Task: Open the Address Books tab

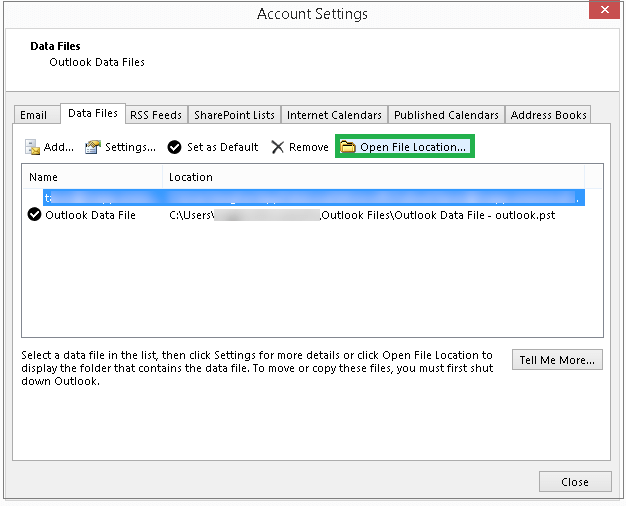Action: click(x=548, y=115)
